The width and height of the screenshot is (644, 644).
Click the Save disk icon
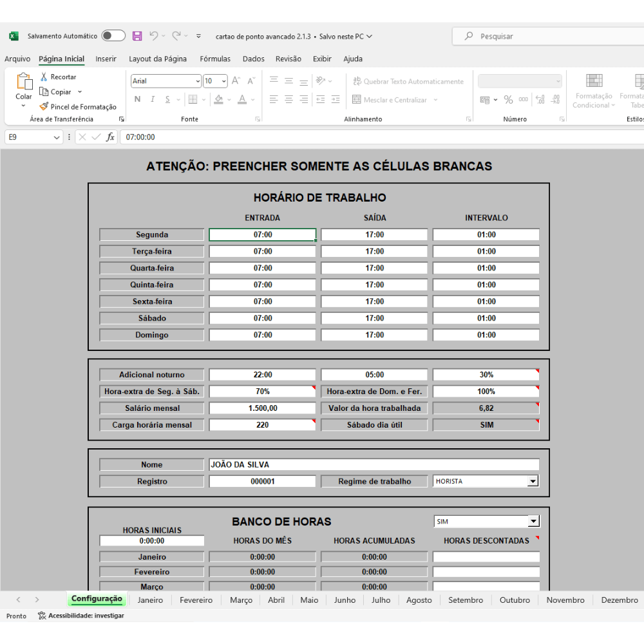tap(137, 36)
